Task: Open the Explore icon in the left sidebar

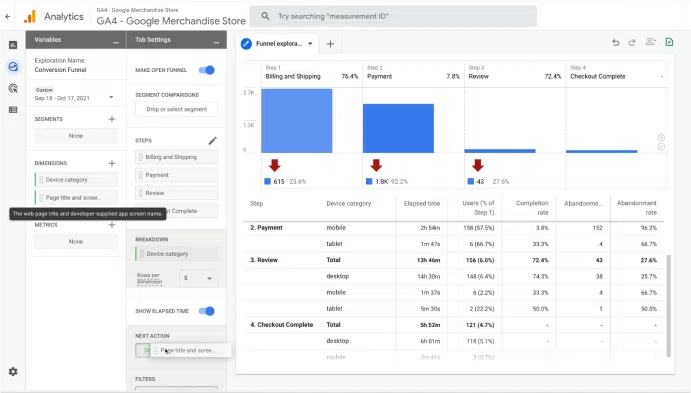Action: tap(13, 67)
